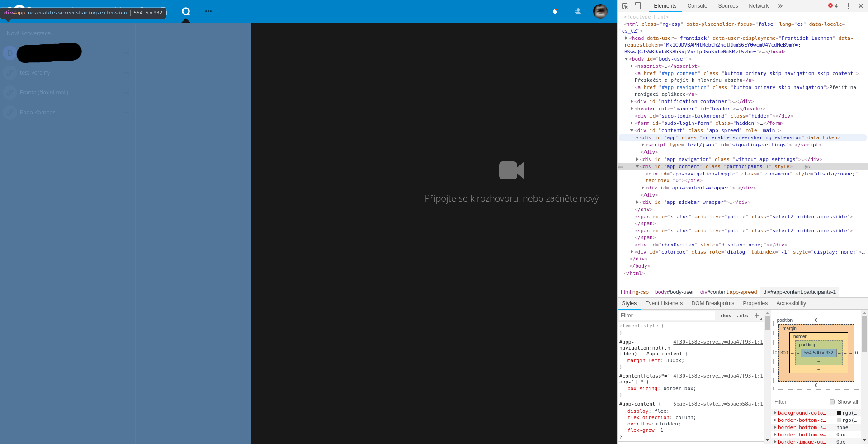Activate the inspect element picker
The height and width of the screenshot is (444, 868).
pos(625,6)
